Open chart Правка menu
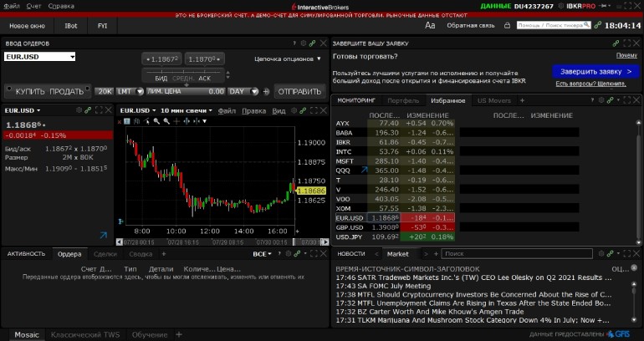Image resolution: width=644 pixels, height=341 pixels. (x=253, y=111)
